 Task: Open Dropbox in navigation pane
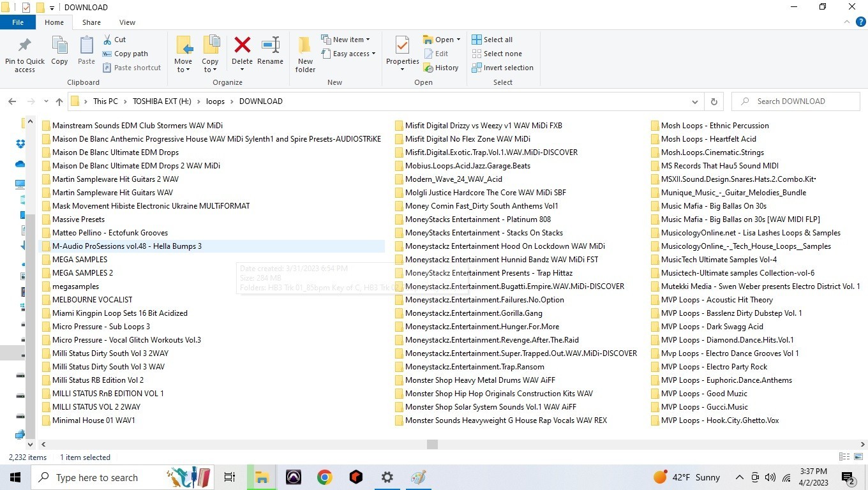[x=20, y=144]
